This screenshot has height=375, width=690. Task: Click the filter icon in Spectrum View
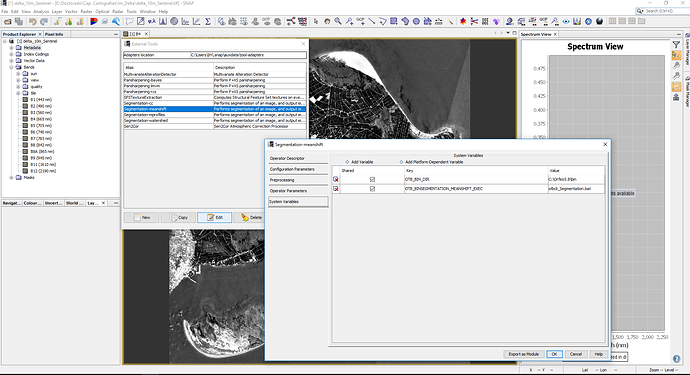pyautogui.click(x=676, y=44)
